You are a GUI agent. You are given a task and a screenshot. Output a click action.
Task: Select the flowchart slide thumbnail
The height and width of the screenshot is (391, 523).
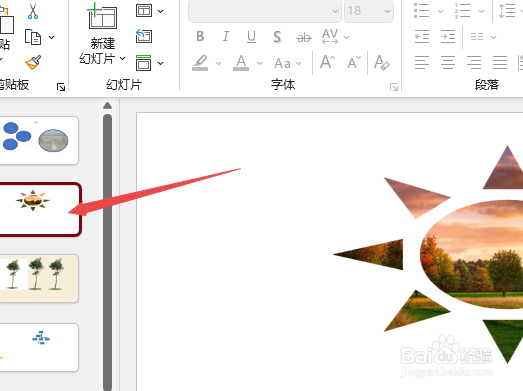[x=38, y=347]
